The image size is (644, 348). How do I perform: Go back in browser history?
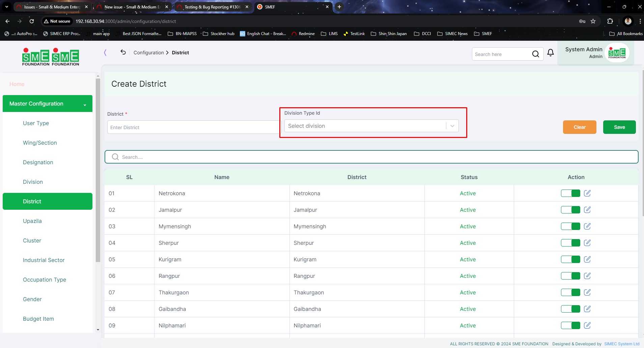coord(7,21)
